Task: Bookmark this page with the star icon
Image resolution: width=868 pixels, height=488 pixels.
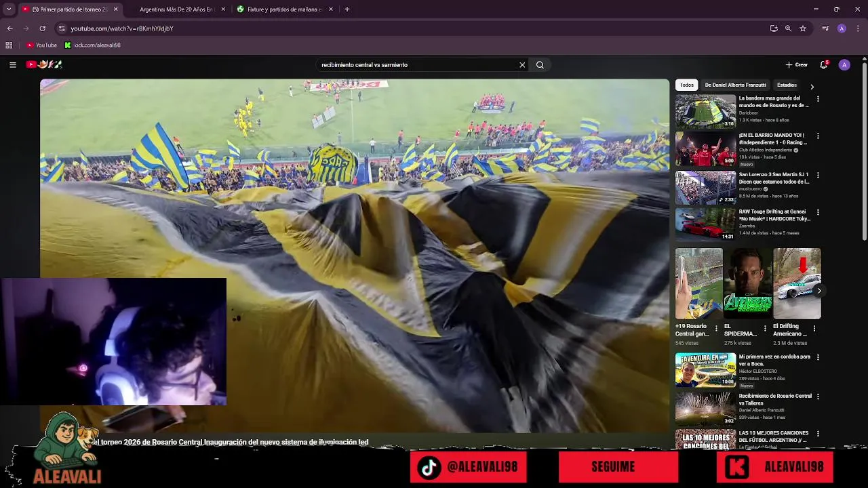Action: coord(803,28)
